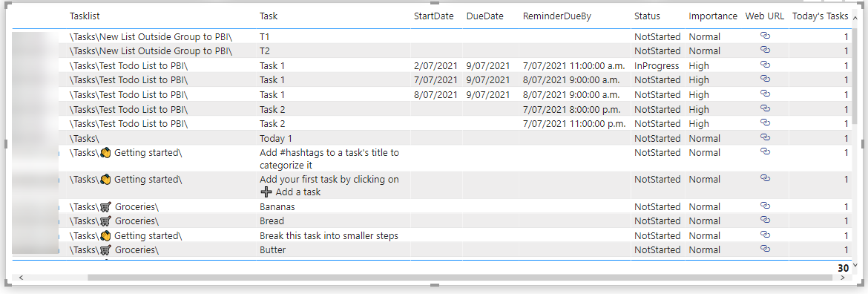Select the T2 task cell
Image resolution: width=868 pixels, height=294 pixels.
tap(334, 51)
